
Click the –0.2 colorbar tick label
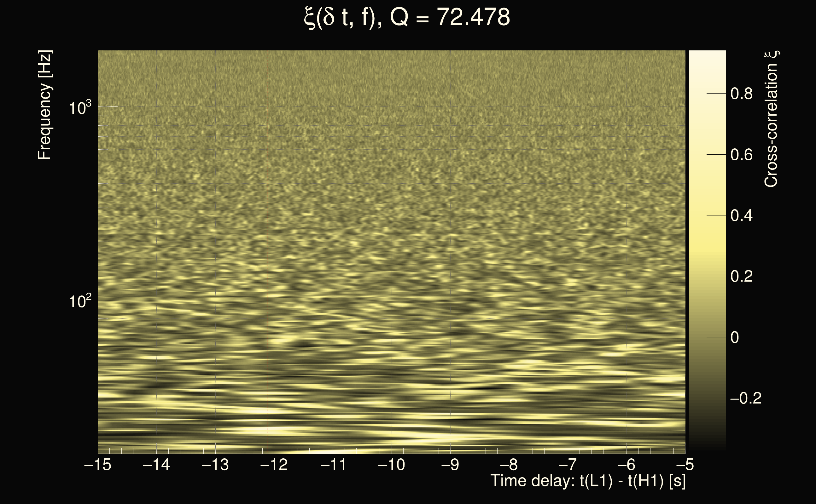coord(745,398)
